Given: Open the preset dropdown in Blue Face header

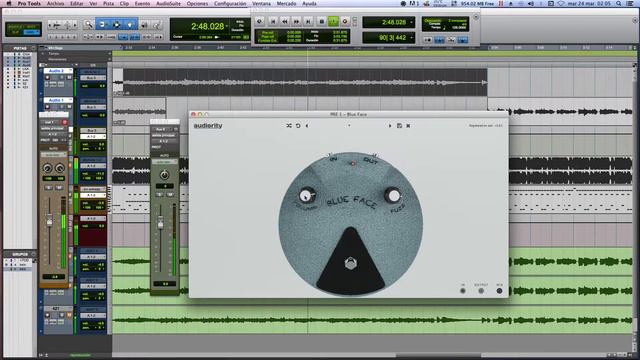Looking at the screenshot, I should pos(349,126).
